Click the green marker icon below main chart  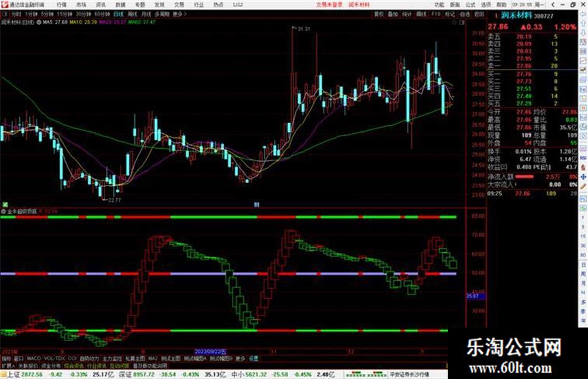[x=5, y=205]
